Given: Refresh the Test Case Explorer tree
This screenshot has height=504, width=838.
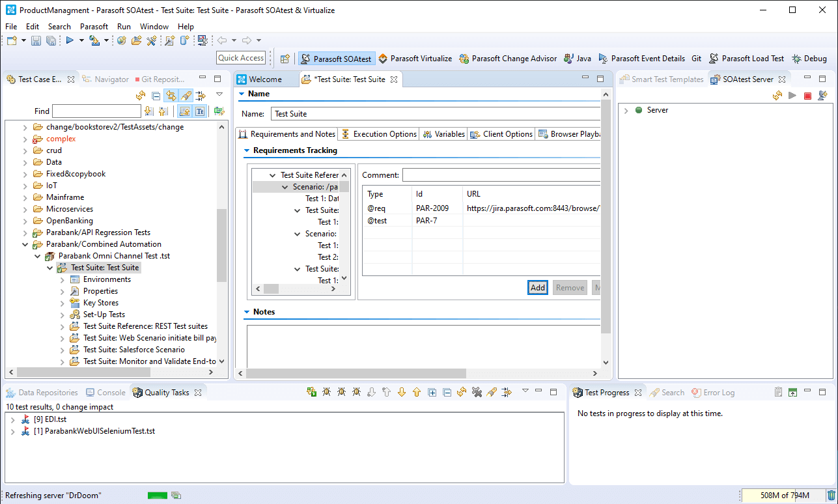Looking at the screenshot, I should click(x=140, y=96).
